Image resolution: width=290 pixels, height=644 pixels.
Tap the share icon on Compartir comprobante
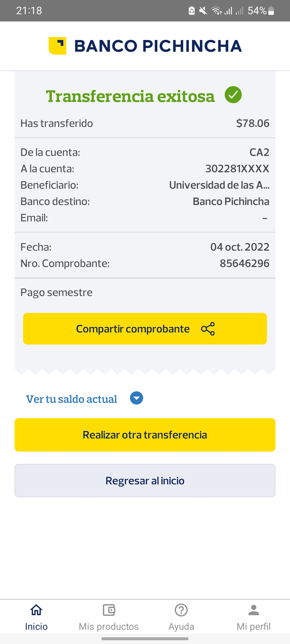coord(208,329)
